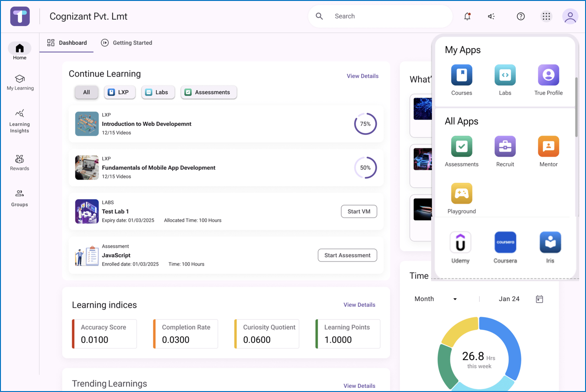Viewport: 586px width, 392px height.
Task: Select the Assessments filter chip
Action: 209,93
